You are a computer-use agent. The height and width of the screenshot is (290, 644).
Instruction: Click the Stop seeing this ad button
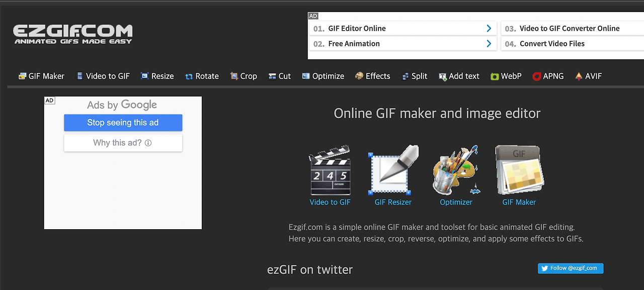pyautogui.click(x=123, y=123)
